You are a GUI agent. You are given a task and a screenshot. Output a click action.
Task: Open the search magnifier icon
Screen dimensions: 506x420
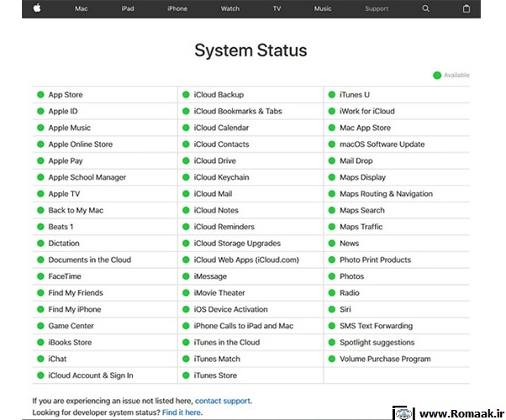pos(425,8)
